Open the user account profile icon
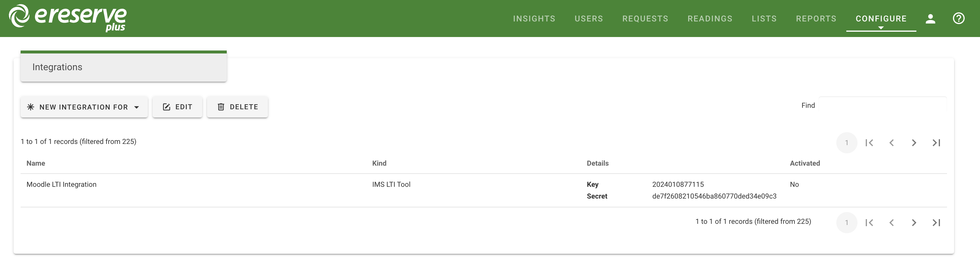This screenshot has height=262, width=980. [x=930, y=19]
